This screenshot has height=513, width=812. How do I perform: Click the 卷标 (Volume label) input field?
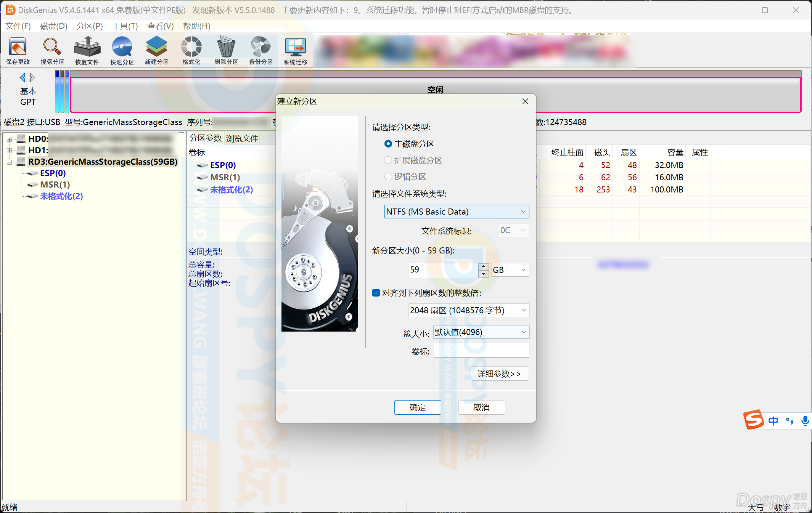(x=481, y=351)
